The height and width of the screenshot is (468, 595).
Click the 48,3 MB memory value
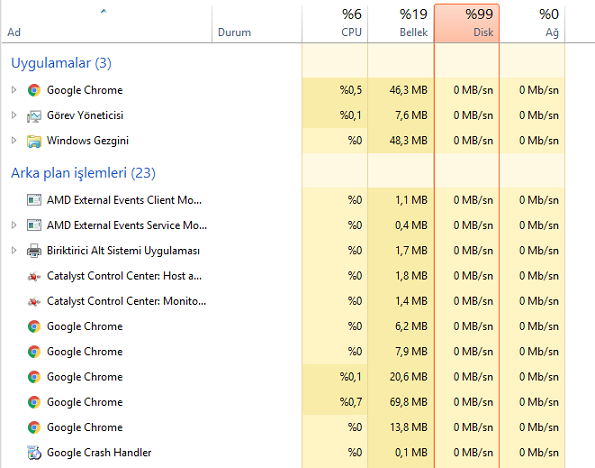click(408, 140)
